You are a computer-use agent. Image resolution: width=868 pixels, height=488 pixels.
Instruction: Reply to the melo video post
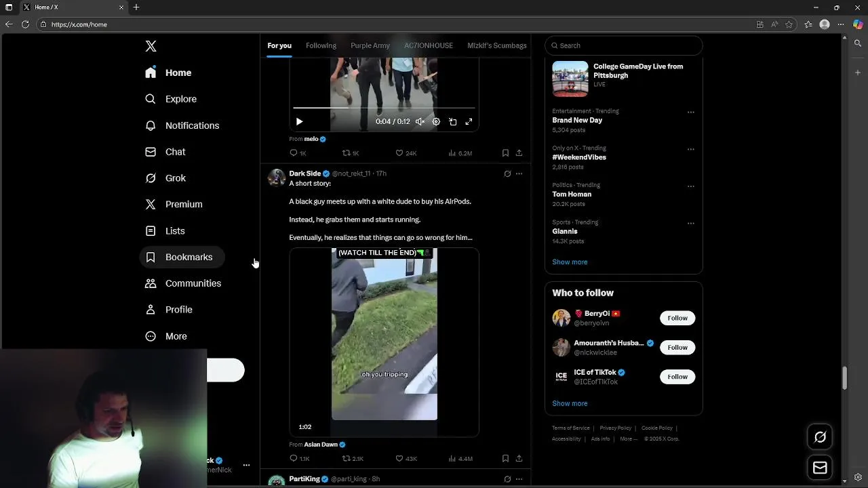point(298,153)
